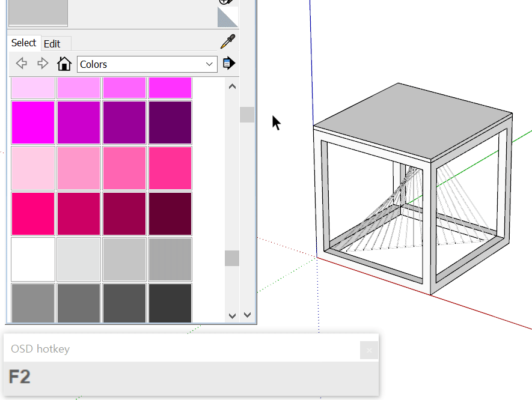532x400 pixels.
Task: Select the bright rose swatch starting fourth row
Action: (x=33, y=214)
